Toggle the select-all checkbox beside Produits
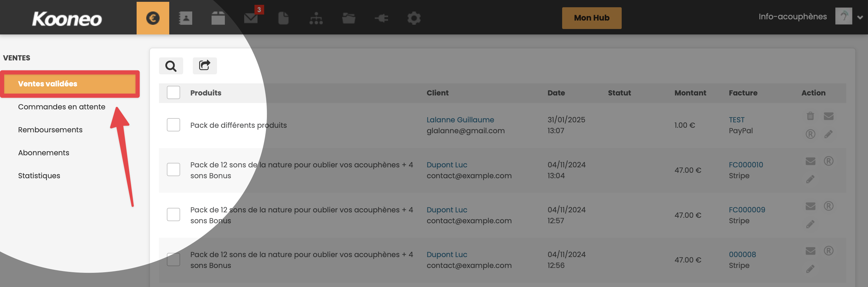868x287 pixels. (x=173, y=93)
